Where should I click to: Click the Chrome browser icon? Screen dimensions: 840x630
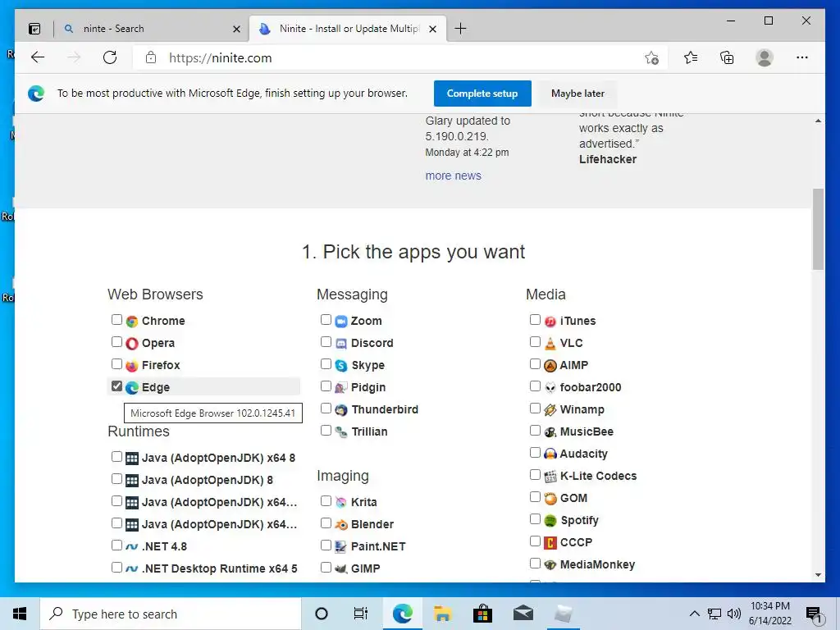click(132, 321)
